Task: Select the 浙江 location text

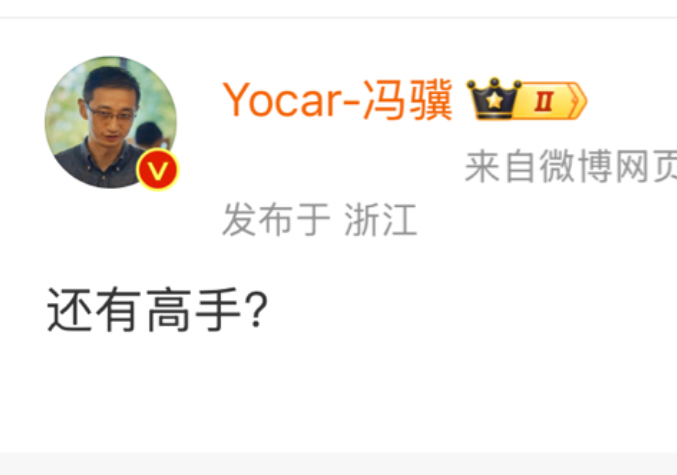Action: coord(381,220)
